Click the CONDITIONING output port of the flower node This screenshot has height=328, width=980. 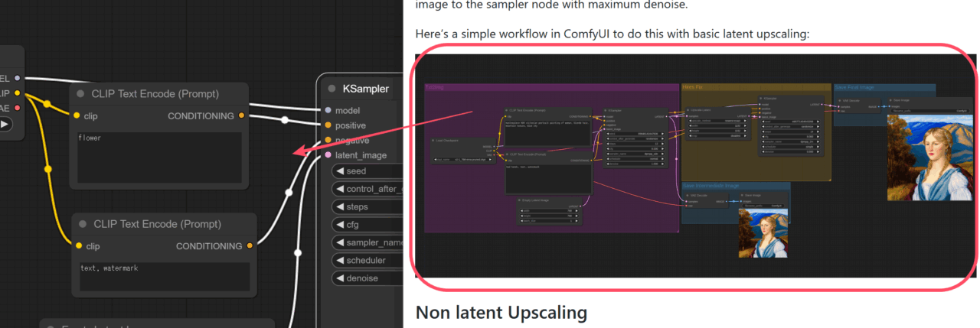(x=241, y=116)
